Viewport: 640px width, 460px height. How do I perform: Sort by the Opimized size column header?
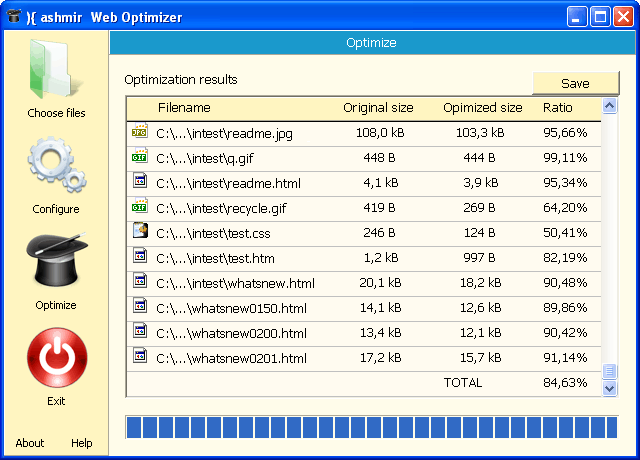[483, 108]
